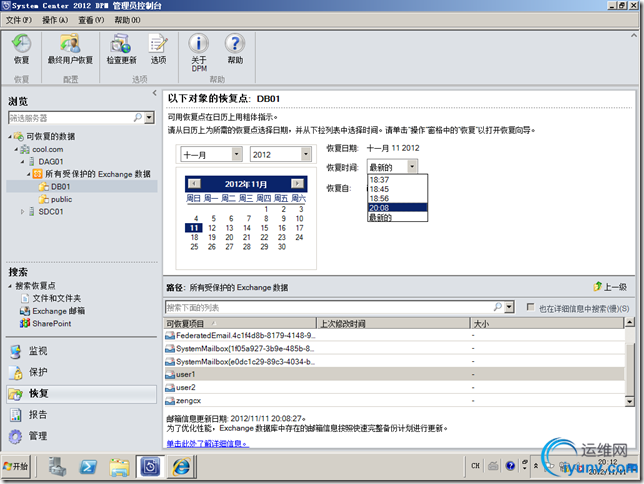Open the 查看(V) menu
Viewport: 644px width, 484px height.
click(91, 20)
